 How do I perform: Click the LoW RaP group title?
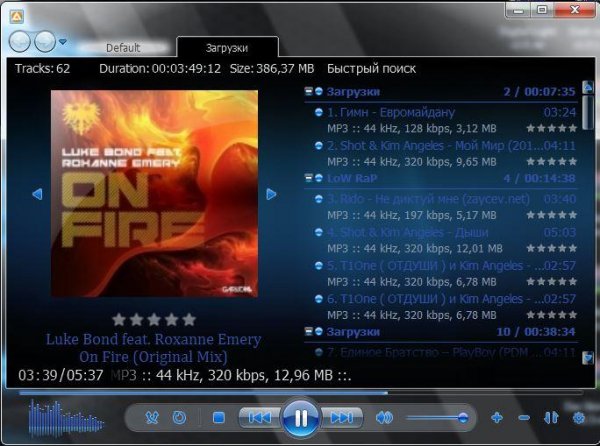(x=352, y=178)
